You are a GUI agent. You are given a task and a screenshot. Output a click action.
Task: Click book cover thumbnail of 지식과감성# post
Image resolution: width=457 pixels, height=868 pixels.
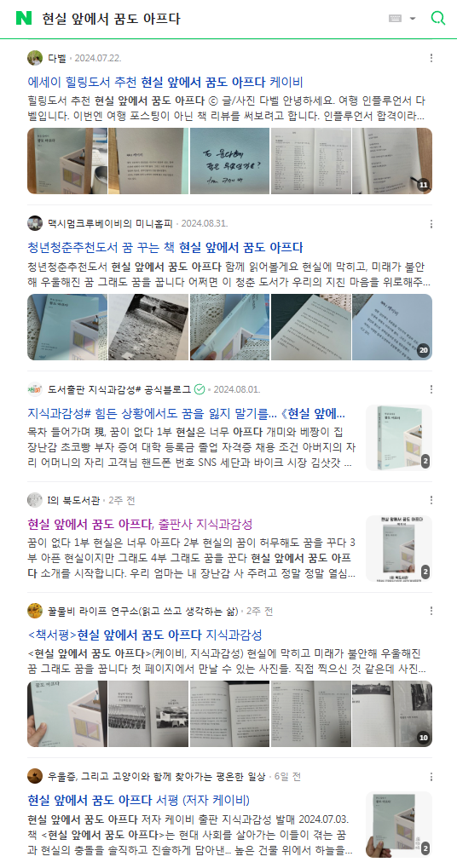coord(399,437)
